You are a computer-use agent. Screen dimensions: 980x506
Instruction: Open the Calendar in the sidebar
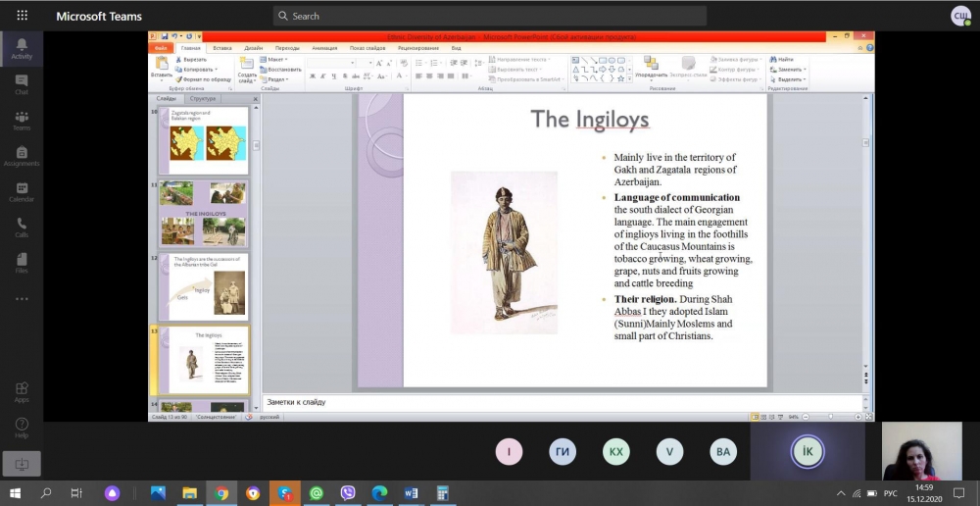(22, 191)
